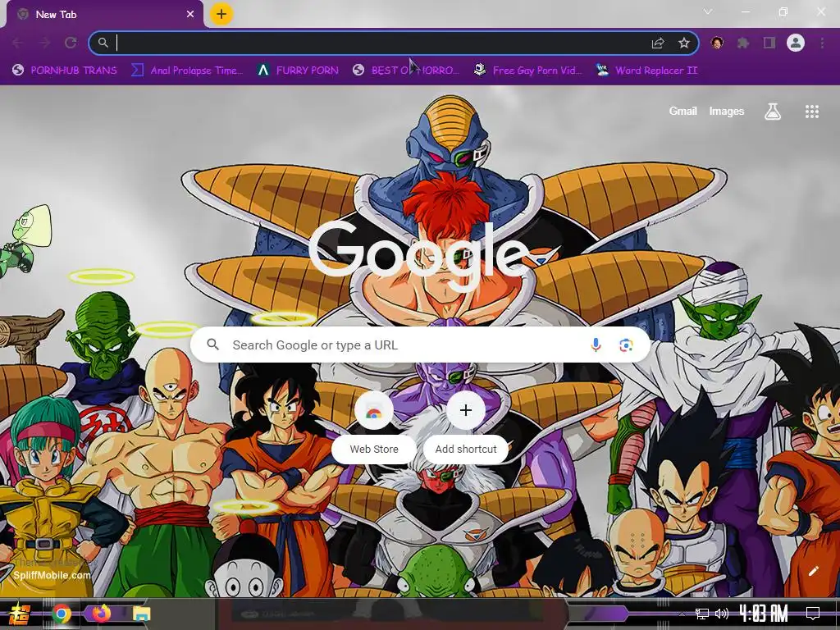Bookmark this tab with the star icon
Image resolution: width=840 pixels, height=630 pixels.
pos(683,43)
